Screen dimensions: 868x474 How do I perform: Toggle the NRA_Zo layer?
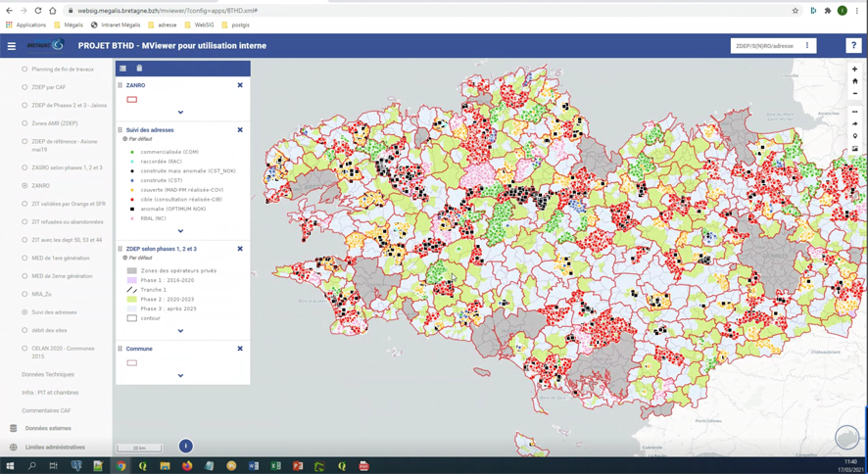coord(24,294)
